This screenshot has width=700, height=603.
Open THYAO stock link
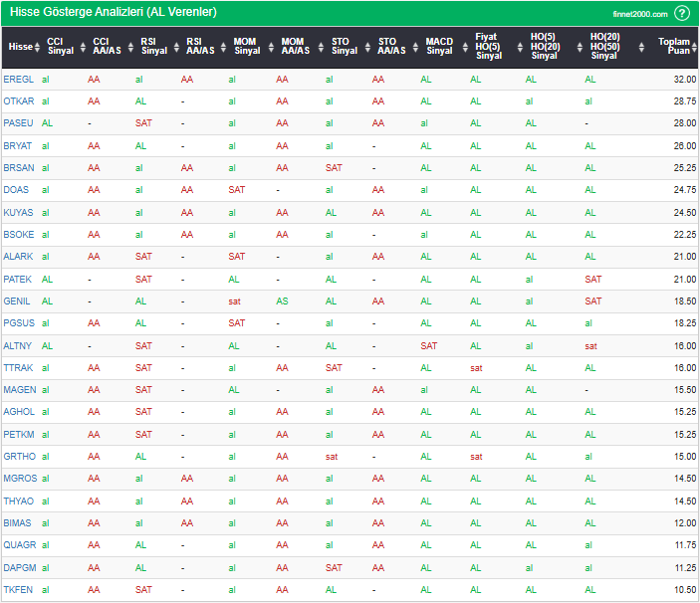coord(18,502)
